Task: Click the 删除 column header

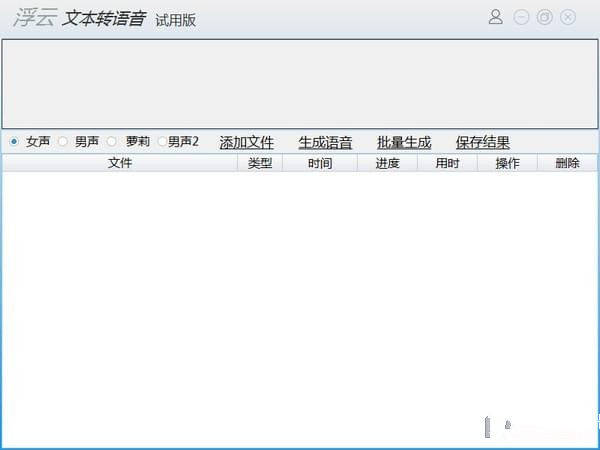Action: point(567,163)
